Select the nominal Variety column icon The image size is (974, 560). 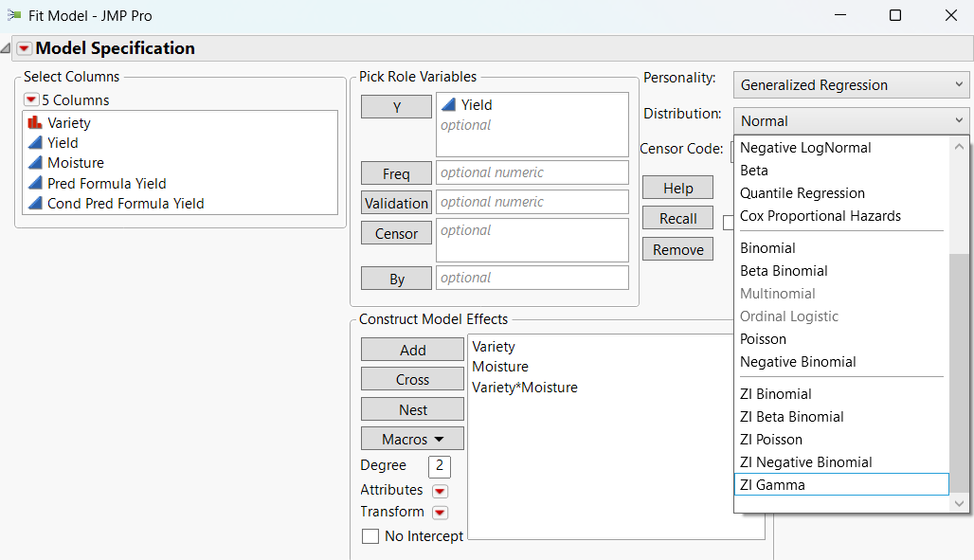pyautogui.click(x=35, y=122)
